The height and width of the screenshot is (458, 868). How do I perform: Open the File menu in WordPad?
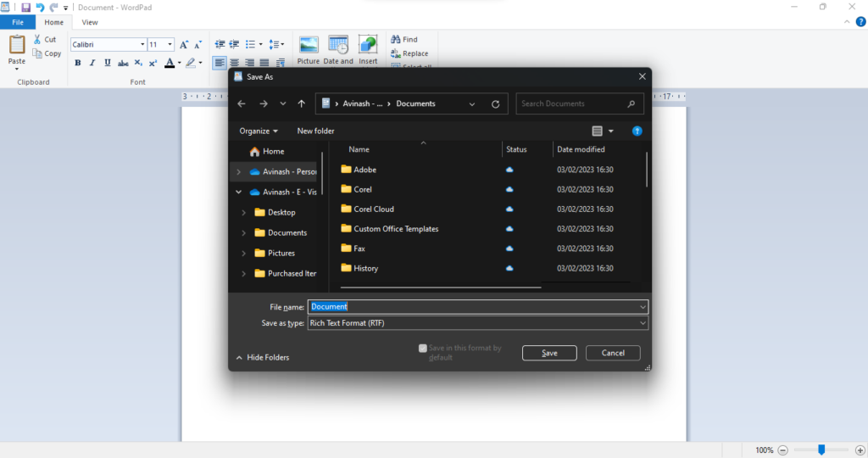(18, 22)
